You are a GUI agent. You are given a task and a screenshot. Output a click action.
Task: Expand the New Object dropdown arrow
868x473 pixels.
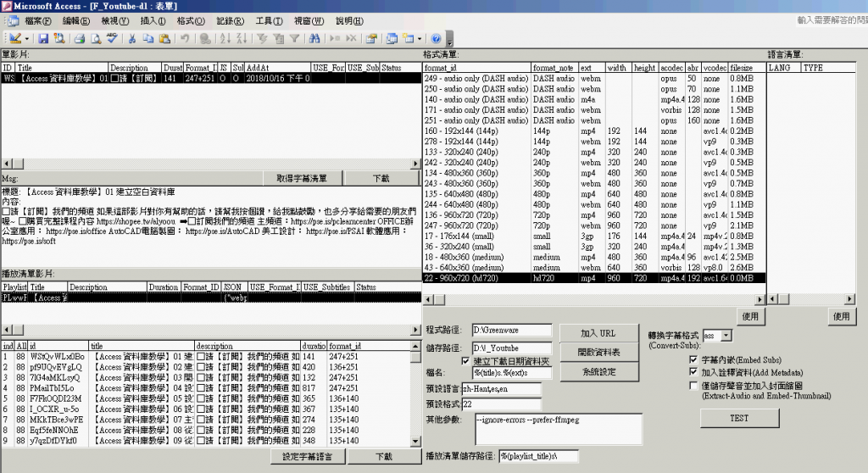coord(420,39)
